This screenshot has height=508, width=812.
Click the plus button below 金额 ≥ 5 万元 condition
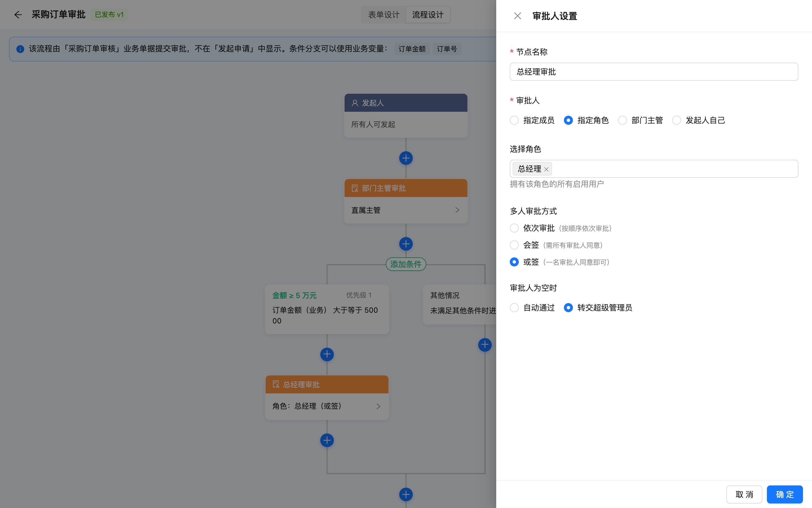[x=327, y=354]
